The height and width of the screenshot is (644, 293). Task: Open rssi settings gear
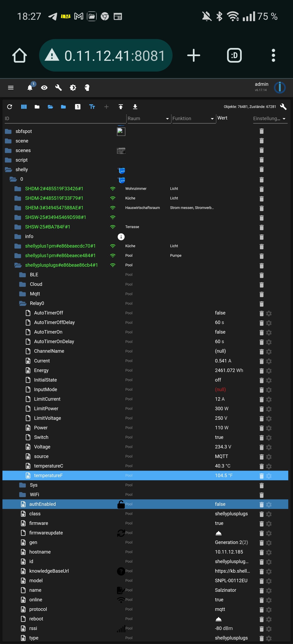269,629
